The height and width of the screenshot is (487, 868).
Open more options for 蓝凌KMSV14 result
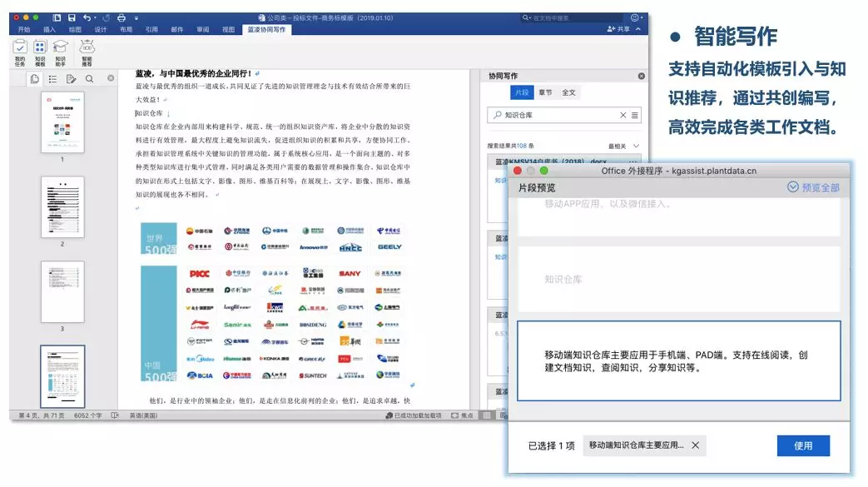pyautogui.click(x=632, y=162)
